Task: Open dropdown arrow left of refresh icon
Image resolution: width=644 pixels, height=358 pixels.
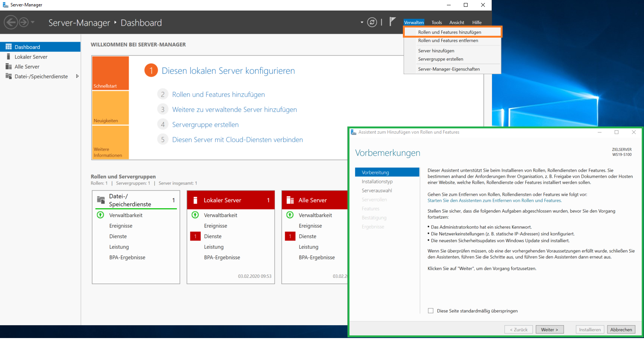Action: 362,22
